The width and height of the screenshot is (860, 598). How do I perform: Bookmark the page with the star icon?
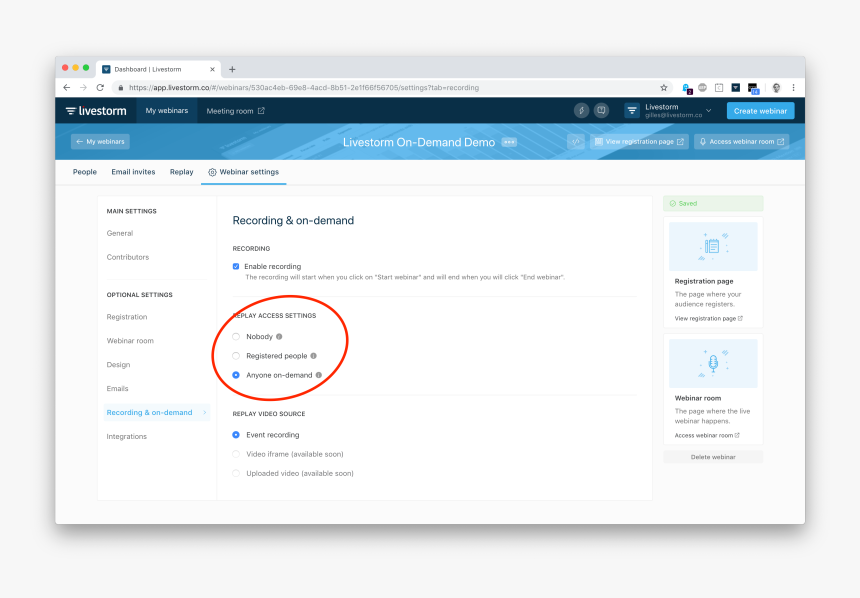664,88
